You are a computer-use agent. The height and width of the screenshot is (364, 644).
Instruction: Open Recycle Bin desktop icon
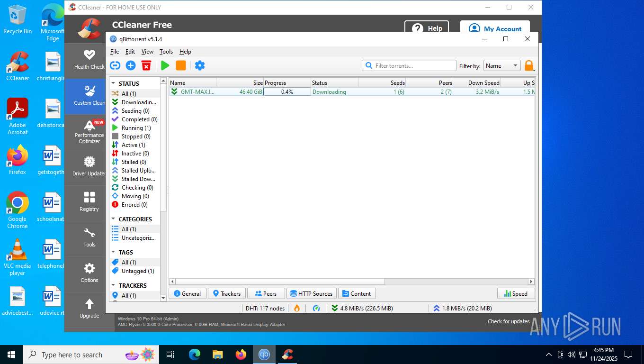pyautogui.click(x=18, y=19)
